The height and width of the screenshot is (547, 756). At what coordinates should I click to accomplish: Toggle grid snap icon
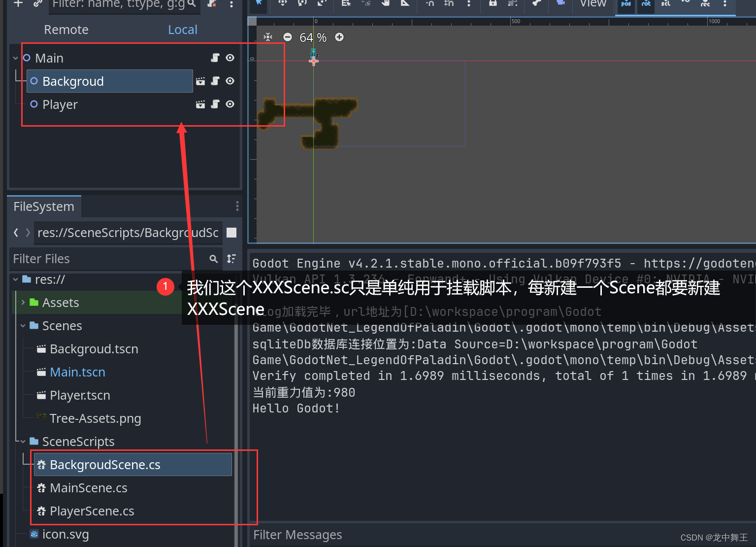click(449, 3)
